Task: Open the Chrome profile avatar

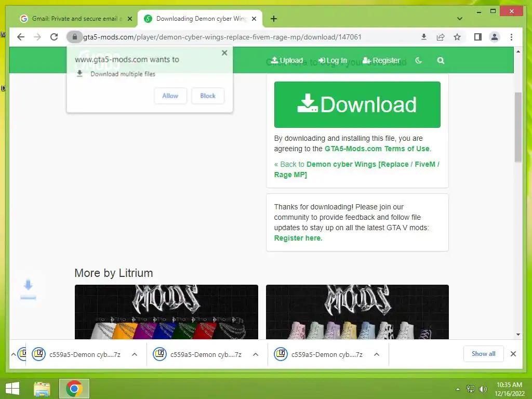Action: [x=495, y=37]
